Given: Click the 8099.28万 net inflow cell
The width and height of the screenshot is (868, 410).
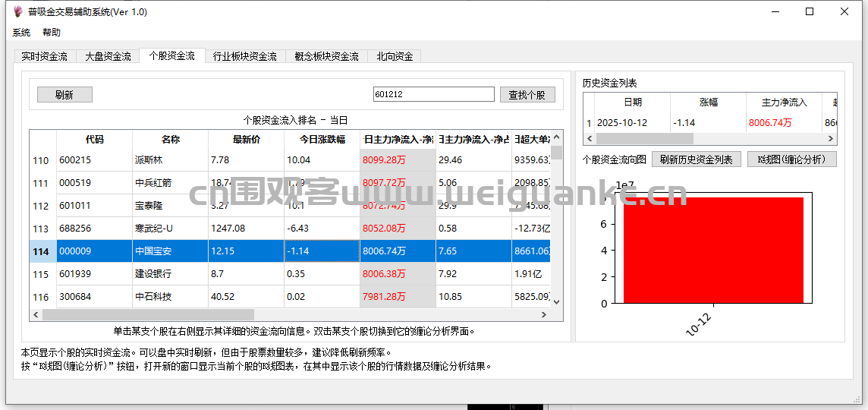Looking at the screenshot, I should [x=398, y=161].
